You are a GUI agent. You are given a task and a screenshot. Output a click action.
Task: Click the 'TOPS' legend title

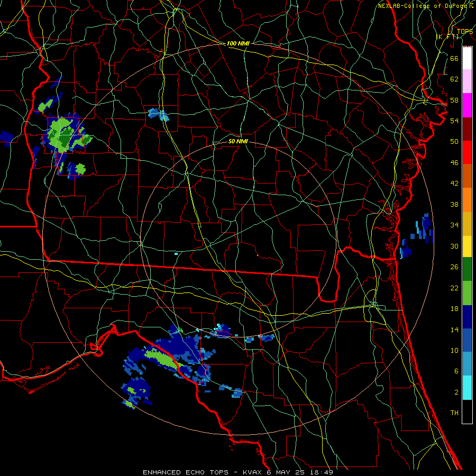click(465, 31)
